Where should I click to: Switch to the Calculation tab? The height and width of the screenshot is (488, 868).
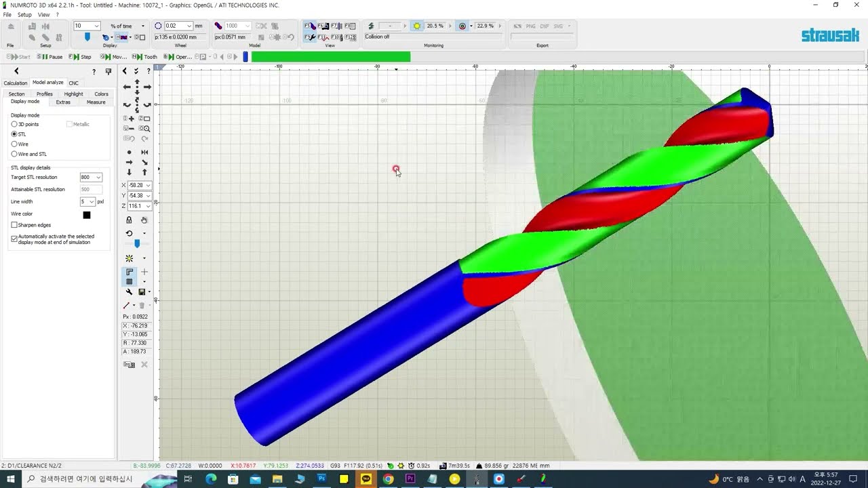coord(15,83)
